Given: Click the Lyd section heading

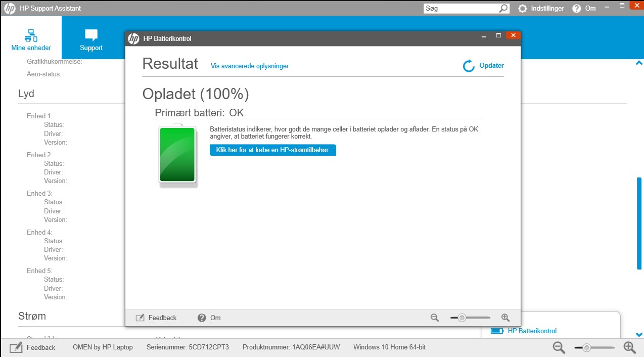Looking at the screenshot, I should pyautogui.click(x=26, y=94).
